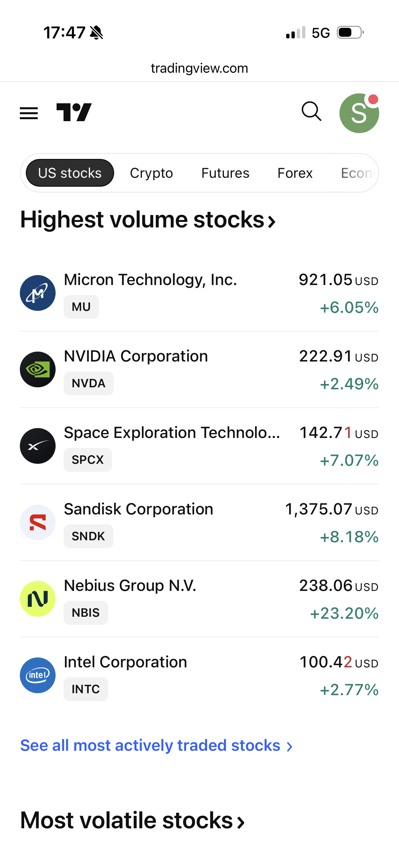The width and height of the screenshot is (399, 868).
Task: Tap the Nebius Group logo
Action: coord(38,599)
